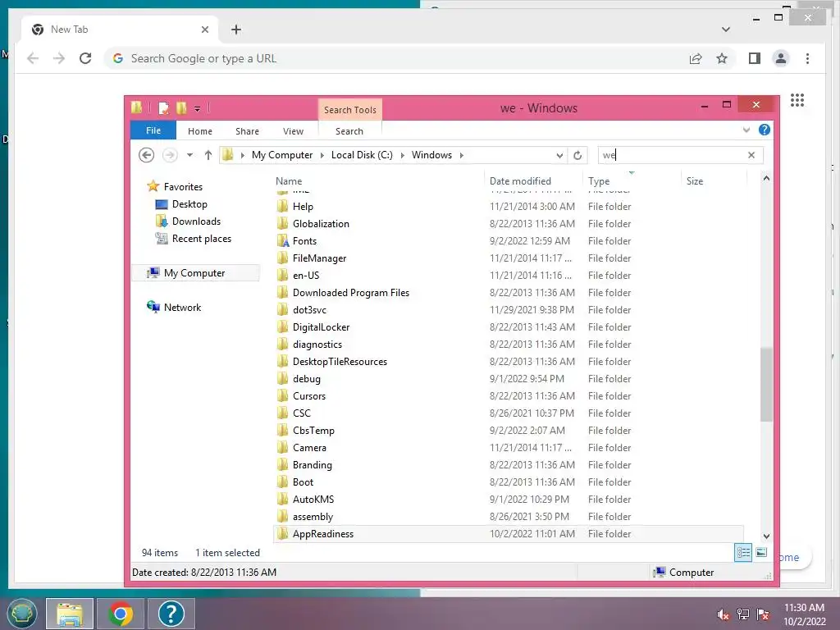This screenshot has height=630, width=840.
Task: Switch to Large icons view icon
Action: point(761,552)
